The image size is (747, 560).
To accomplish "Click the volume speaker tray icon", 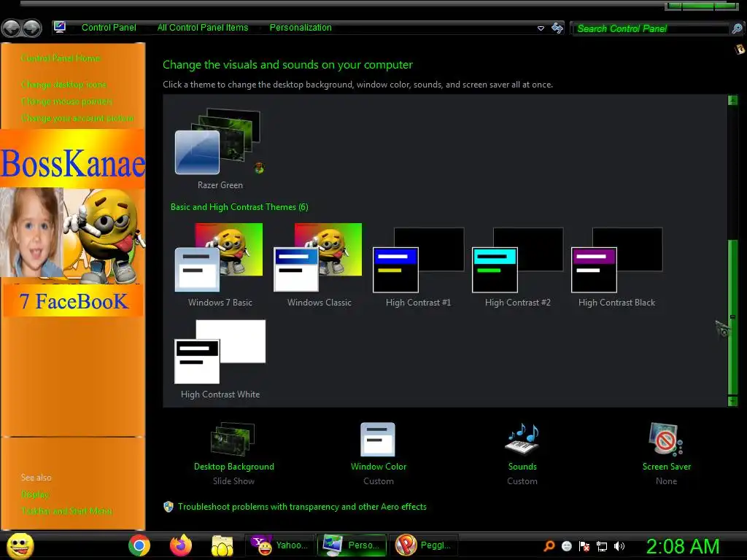I will (x=619, y=546).
